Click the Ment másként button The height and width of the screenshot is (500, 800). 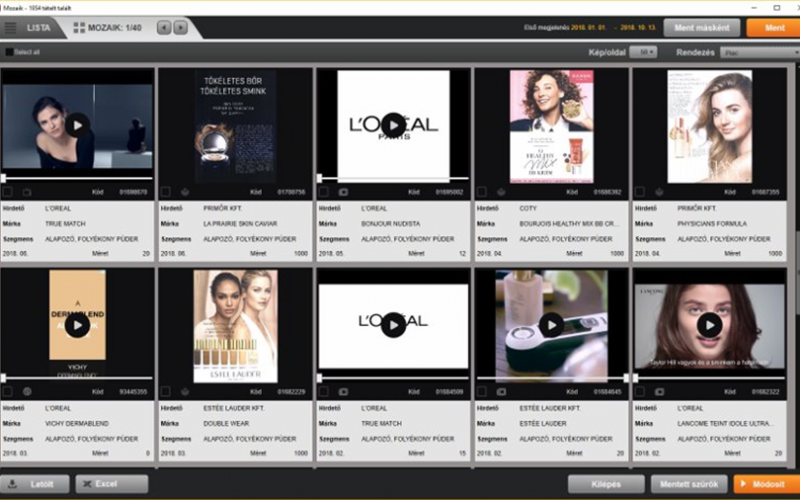tap(702, 28)
